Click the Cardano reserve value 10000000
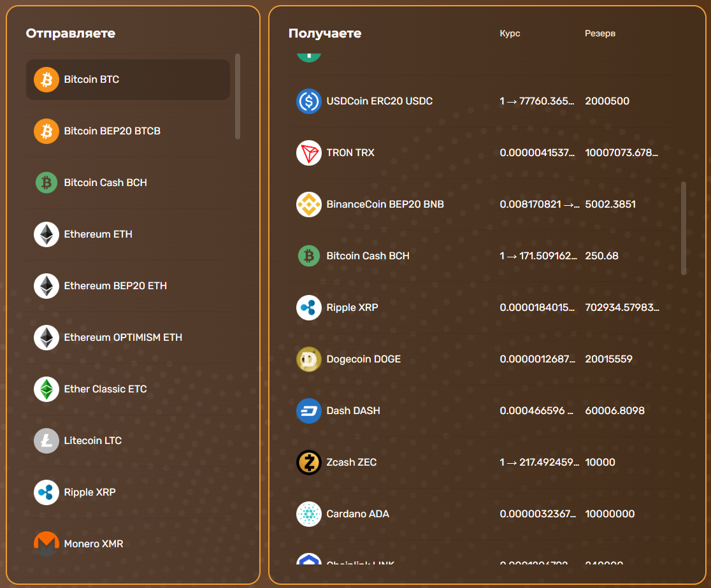711x588 pixels. pyautogui.click(x=610, y=514)
